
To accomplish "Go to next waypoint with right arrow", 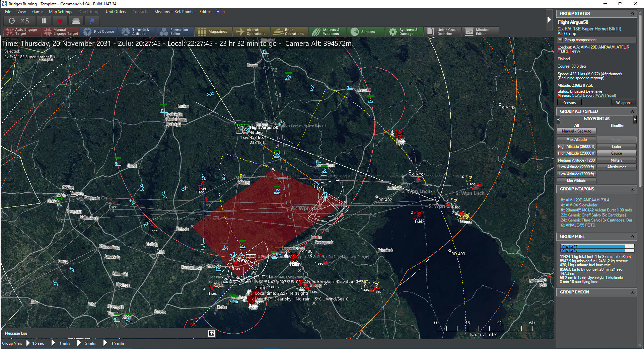I will tap(634, 119).
